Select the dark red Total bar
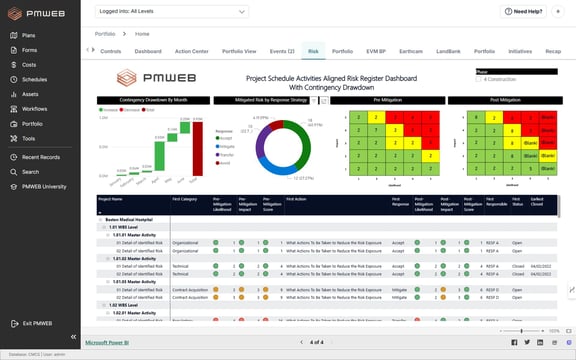Image resolution: width=576 pixels, height=360 pixels. click(198, 149)
